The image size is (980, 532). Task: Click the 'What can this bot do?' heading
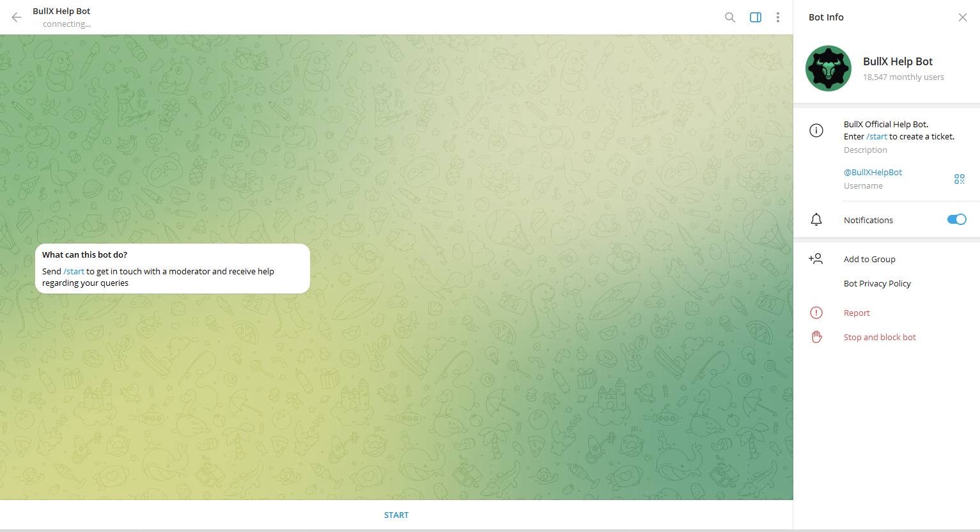point(84,254)
